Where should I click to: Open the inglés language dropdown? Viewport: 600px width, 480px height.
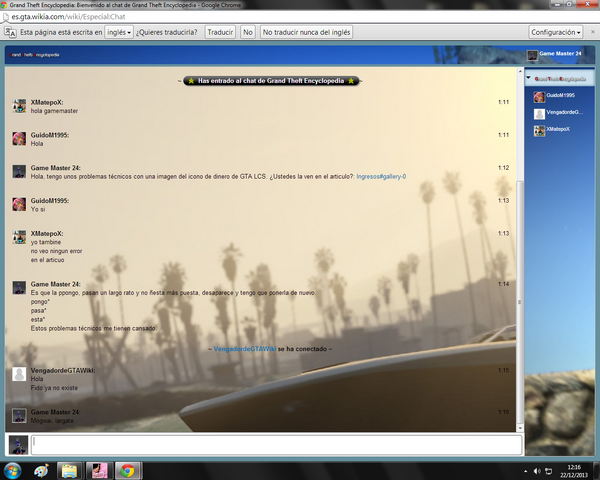(x=119, y=33)
